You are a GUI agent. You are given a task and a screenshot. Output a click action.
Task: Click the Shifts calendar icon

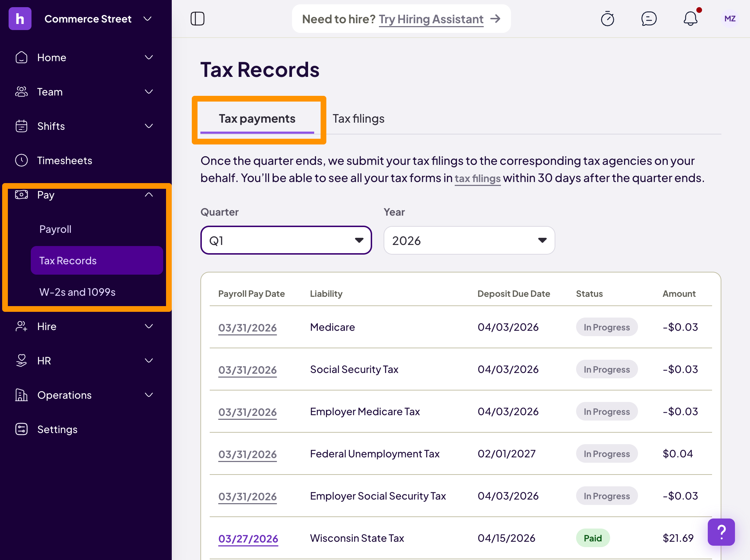(x=21, y=126)
